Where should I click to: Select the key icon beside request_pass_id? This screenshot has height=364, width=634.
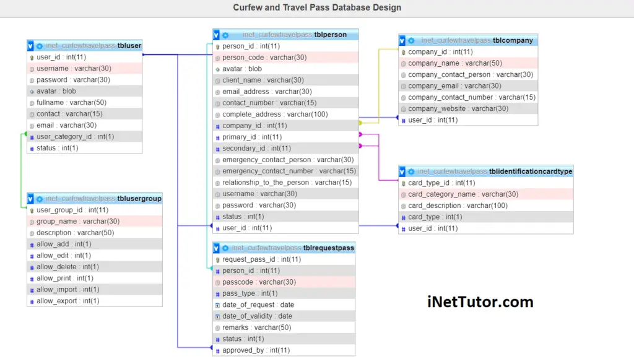(x=217, y=259)
